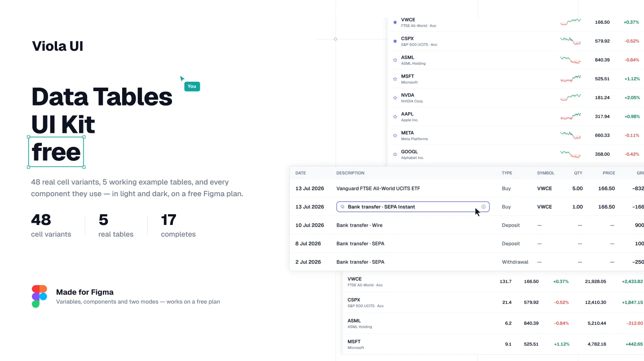Click the 17 completes stat
Screen dimensions: 644x361
tap(178, 226)
